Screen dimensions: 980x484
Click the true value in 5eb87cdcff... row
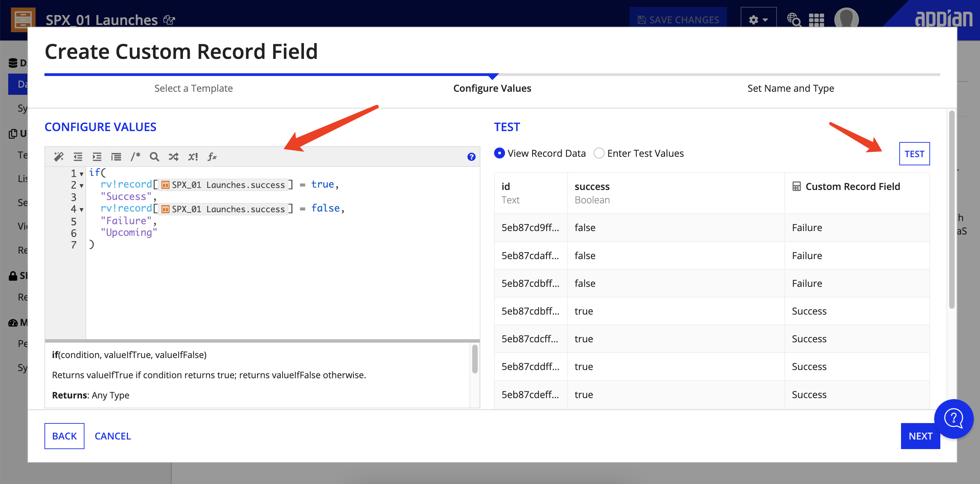click(584, 339)
